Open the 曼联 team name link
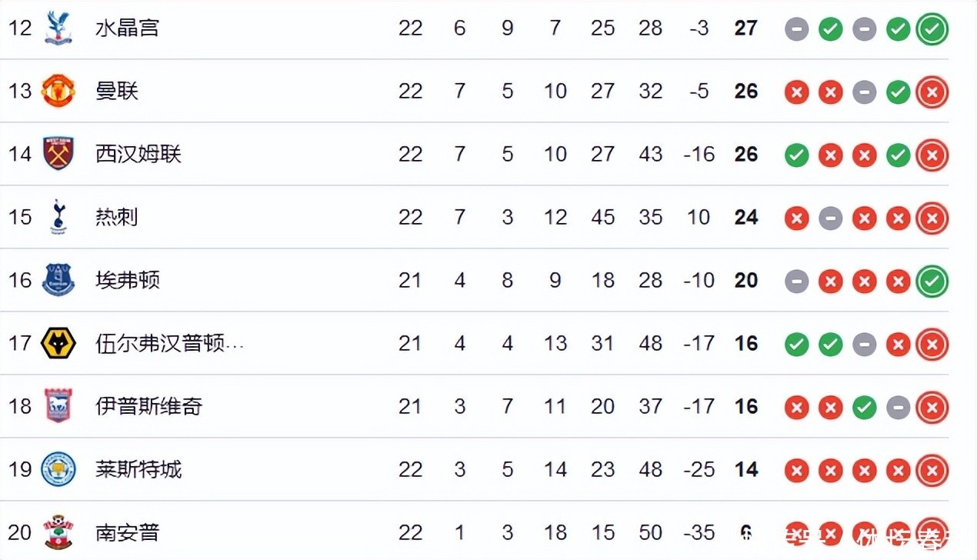Image resolution: width=977 pixels, height=560 pixels. (117, 92)
